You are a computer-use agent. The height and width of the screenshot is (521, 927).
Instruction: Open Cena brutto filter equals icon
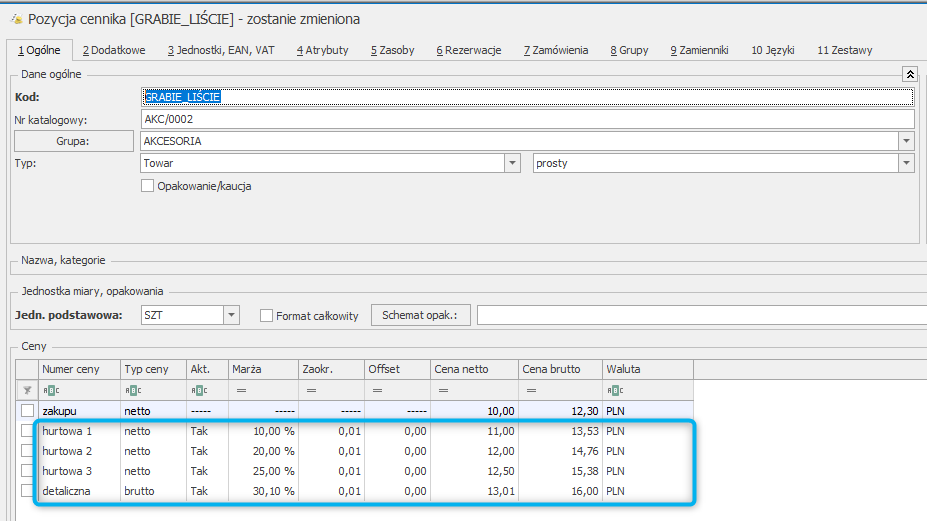pyautogui.click(x=531, y=390)
